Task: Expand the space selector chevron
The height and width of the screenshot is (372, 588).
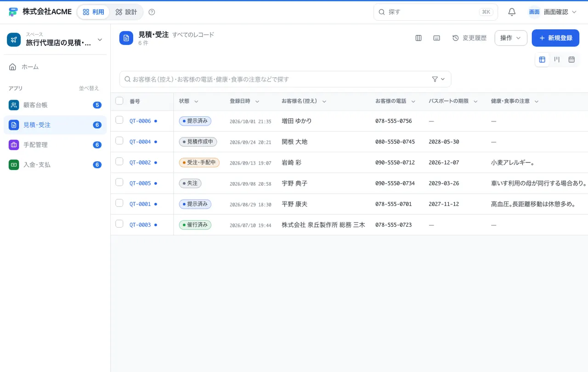Action: tap(100, 40)
